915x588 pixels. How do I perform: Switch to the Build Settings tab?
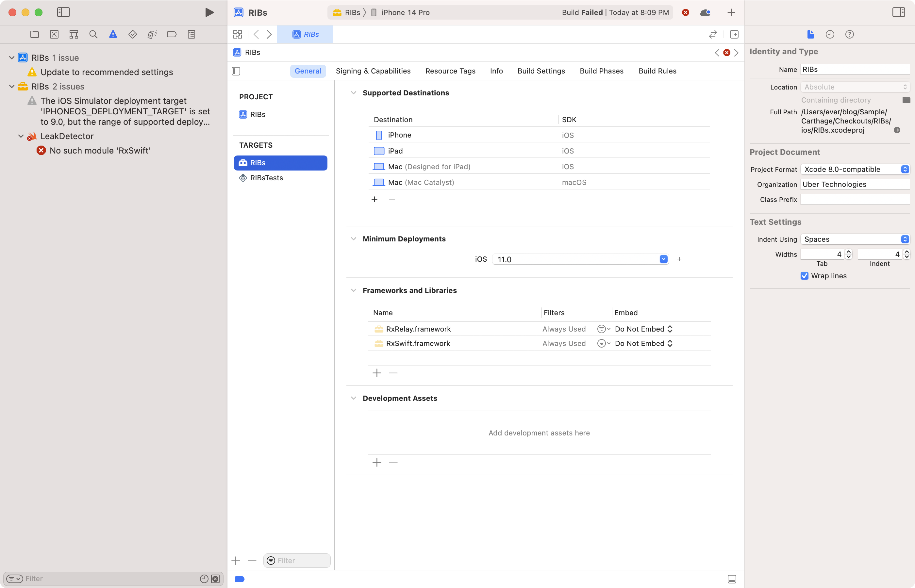click(x=541, y=71)
